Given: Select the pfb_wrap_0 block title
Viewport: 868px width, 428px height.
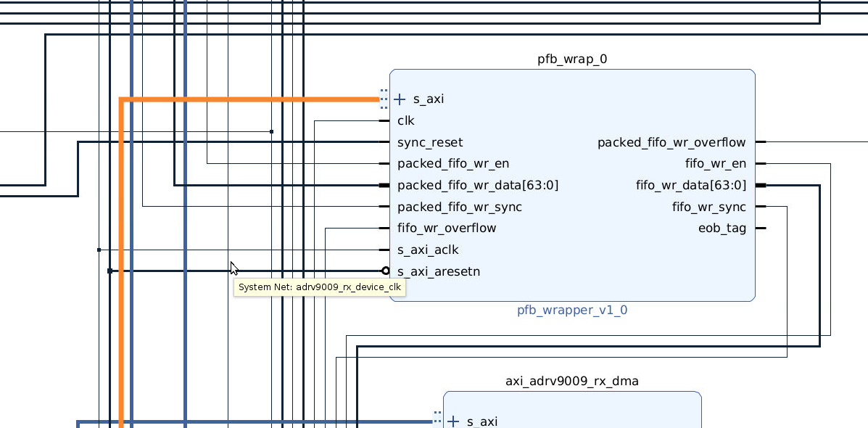Looking at the screenshot, I should coord(572,59).
